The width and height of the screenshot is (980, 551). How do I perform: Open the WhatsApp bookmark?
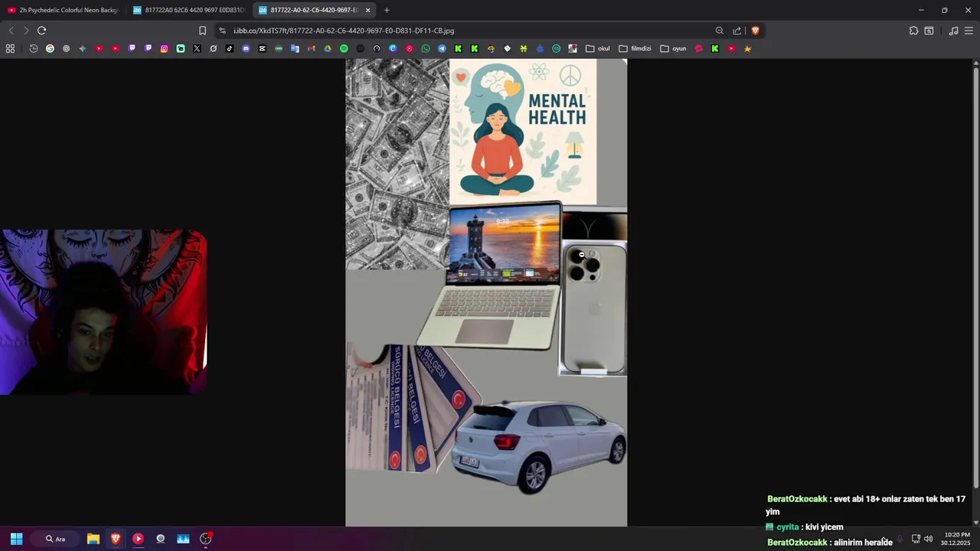click(x=426, y=48)
